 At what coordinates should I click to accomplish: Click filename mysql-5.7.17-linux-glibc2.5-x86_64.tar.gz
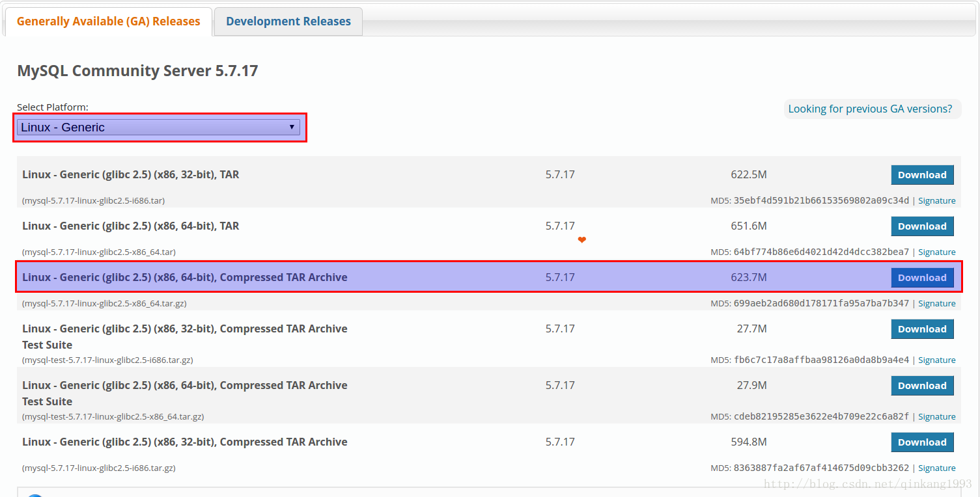[x=104, y=304]
